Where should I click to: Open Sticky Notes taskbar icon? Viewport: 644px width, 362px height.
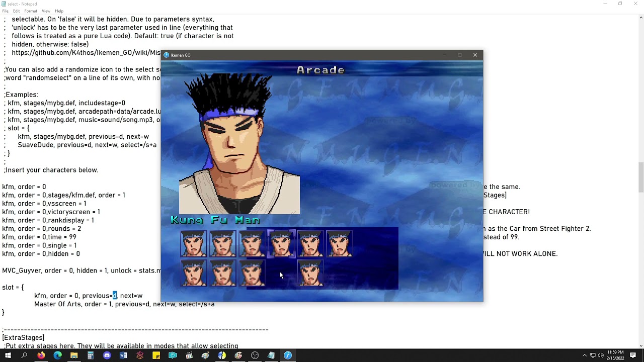156,355
